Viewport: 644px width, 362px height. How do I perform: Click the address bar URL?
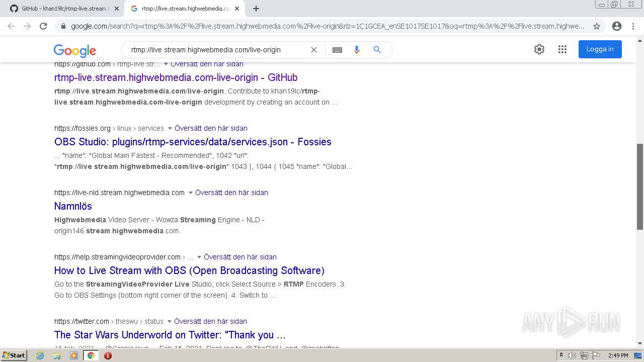click(327, 26)
